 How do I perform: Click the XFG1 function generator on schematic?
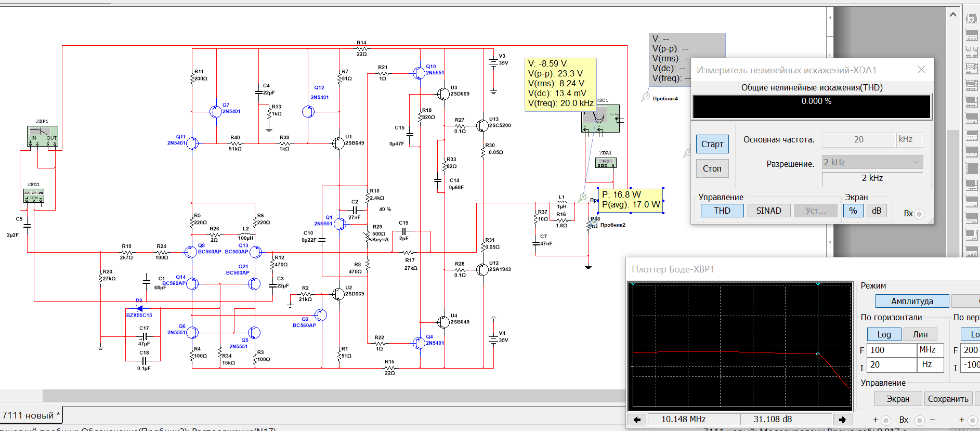pos(34,196)
